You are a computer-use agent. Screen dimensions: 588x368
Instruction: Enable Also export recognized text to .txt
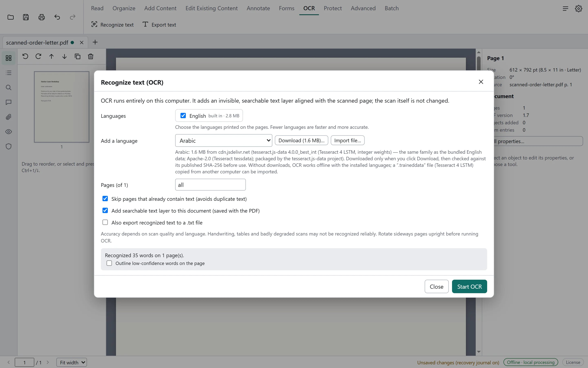click(x=105, y=222)
